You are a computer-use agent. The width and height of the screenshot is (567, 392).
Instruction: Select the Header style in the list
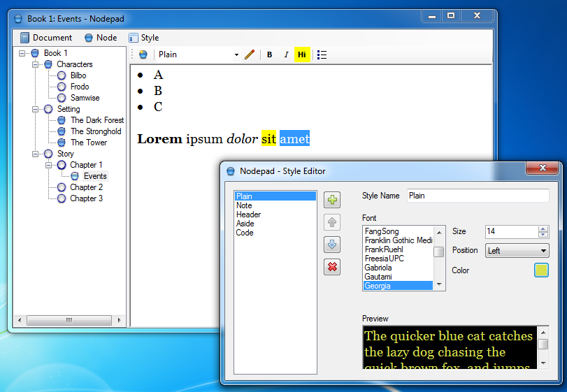coord(248,215)
